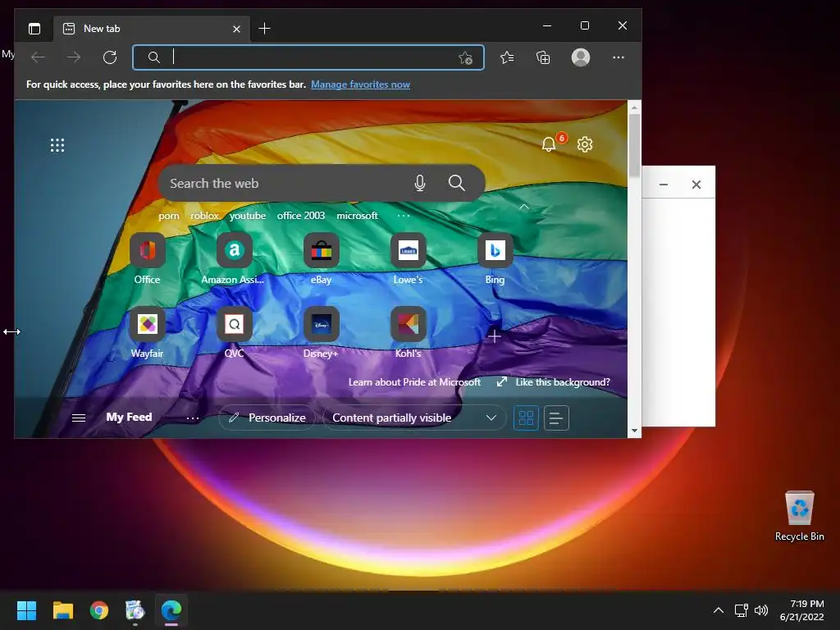Click Microsoft Edge taskbar icon
The height and width of the screenshot is (630, 840).
click(171, 609)
